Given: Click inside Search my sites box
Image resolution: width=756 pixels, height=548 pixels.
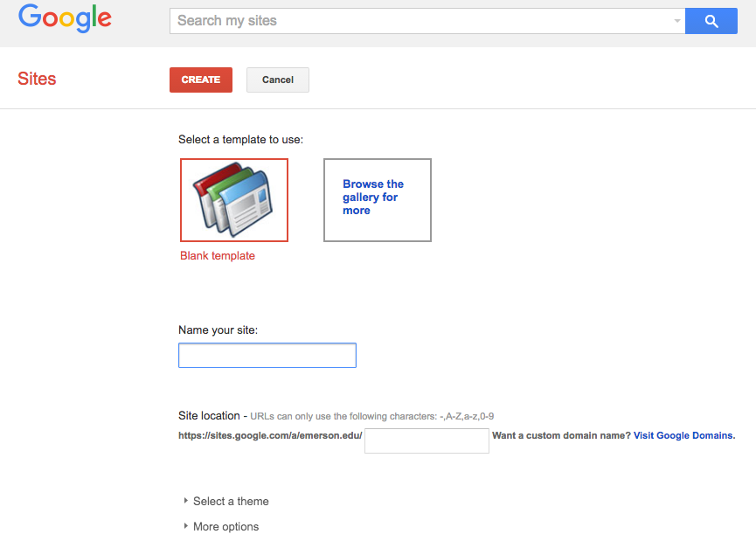Looking at the screenshot, I should (x=422, y=21).
